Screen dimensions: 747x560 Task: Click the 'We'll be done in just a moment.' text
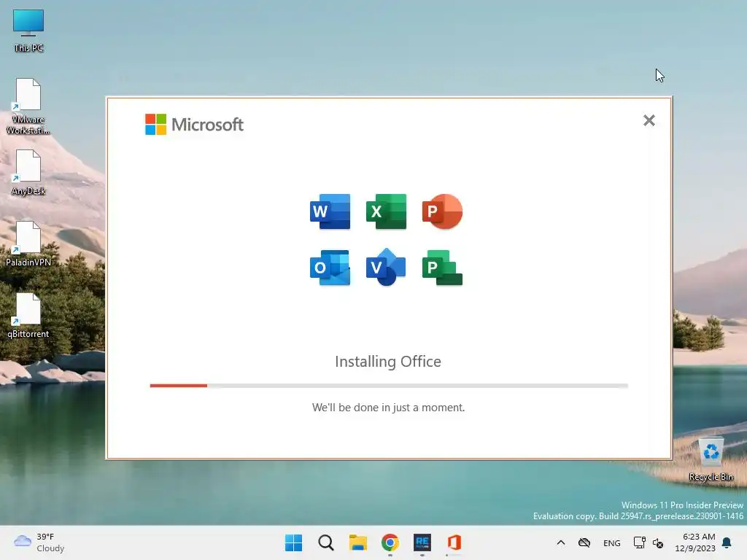coord(388,408)
